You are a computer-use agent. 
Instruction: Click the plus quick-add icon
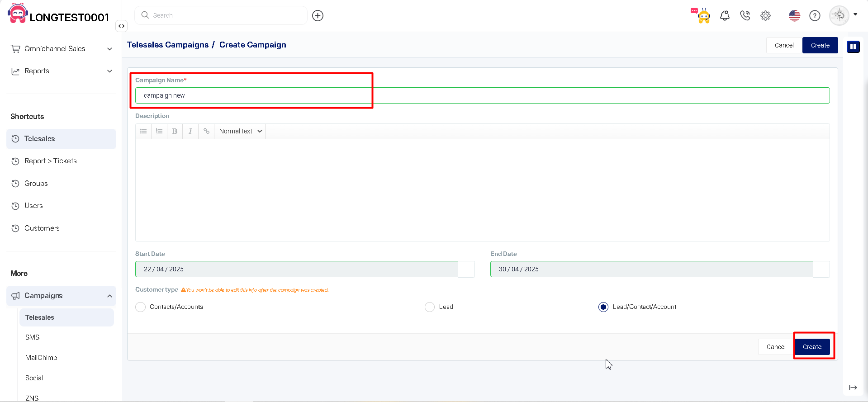coord(318,16)
